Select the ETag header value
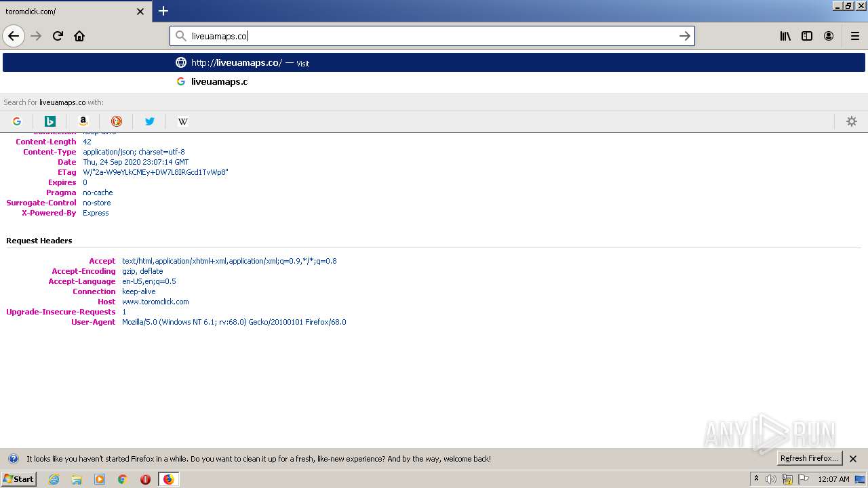The image size is (868, 488). (155, 172)
